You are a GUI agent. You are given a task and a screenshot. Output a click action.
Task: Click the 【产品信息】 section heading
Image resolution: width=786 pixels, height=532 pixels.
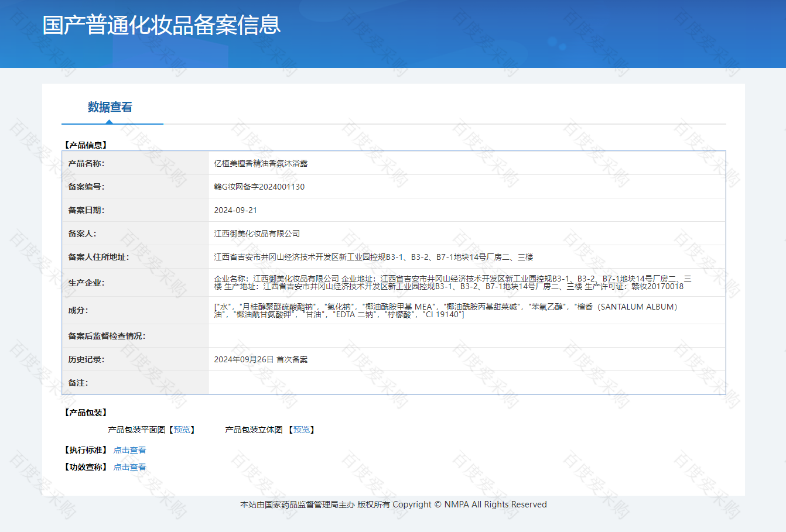86,145
